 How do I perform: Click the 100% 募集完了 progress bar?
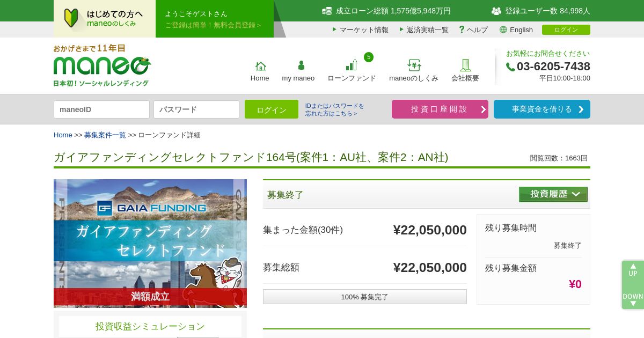pyautogui.click(x=365, y=297)
